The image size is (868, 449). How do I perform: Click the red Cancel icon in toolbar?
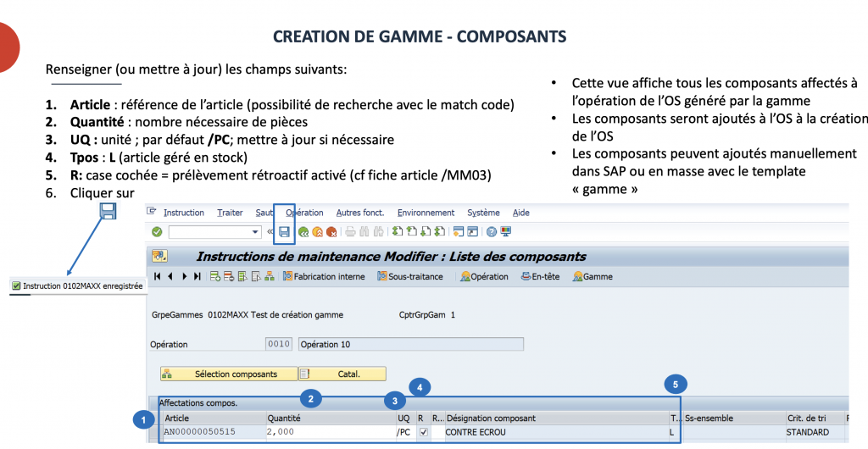point(331,231)
